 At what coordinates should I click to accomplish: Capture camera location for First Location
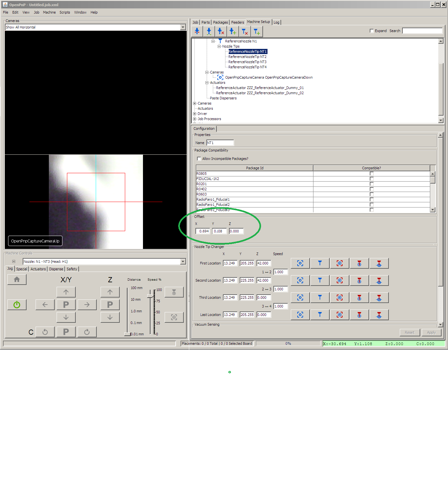300,263
